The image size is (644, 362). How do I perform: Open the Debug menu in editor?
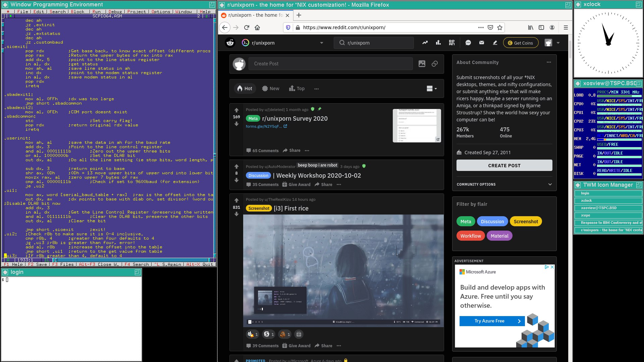(x=115, y=11)
